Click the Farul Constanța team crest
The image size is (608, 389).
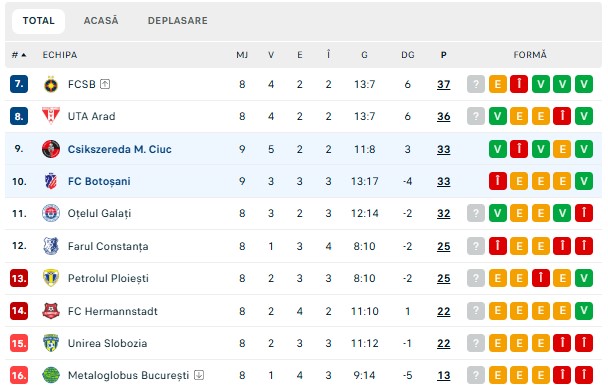click(x=51, y=246)
